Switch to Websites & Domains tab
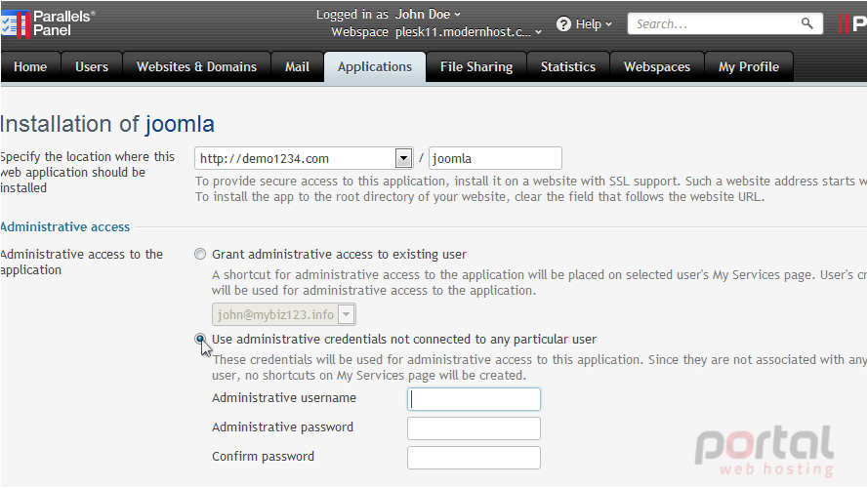This screenshot has height=488, width=868. pos(196,67)
